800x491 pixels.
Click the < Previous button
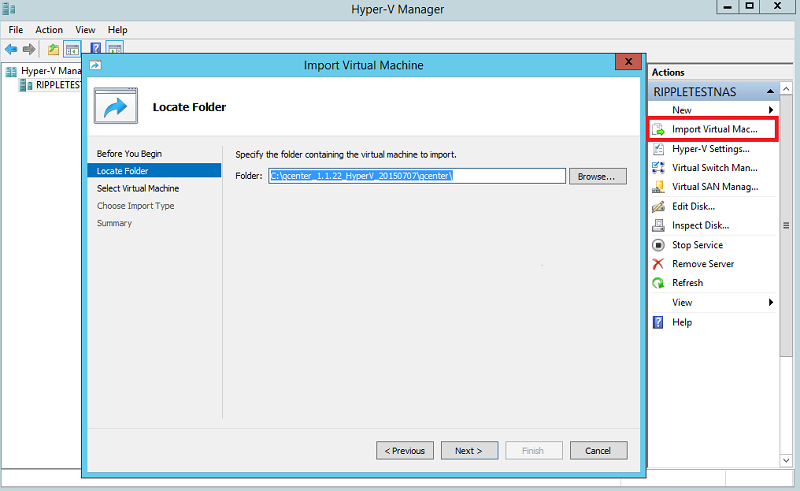[x=405, y=451]
